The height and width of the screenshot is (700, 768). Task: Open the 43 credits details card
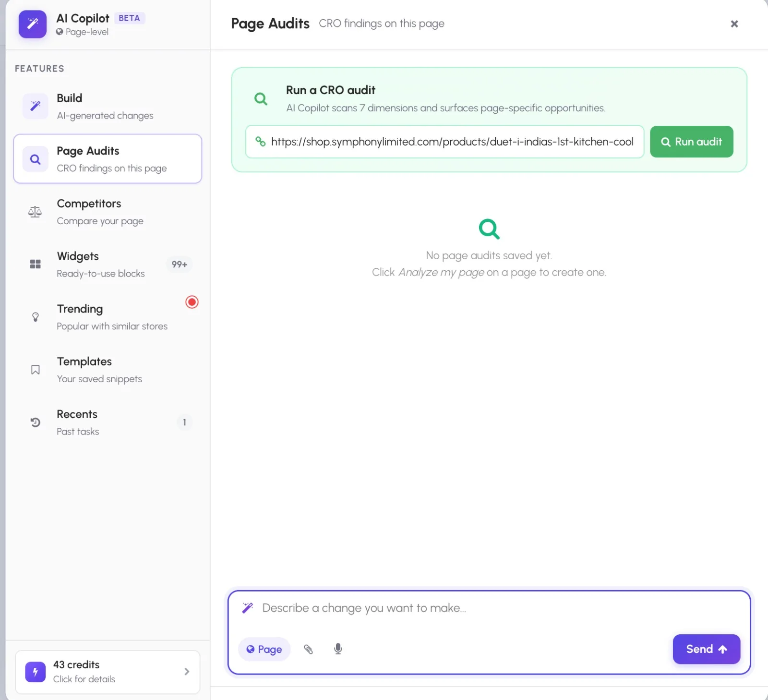tap(108, 672)
